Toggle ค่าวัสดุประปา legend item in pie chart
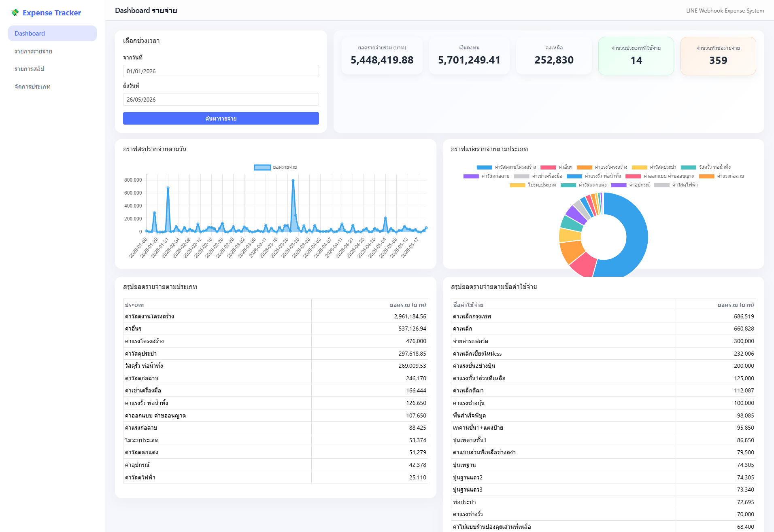The width and height of the screenshot is (774, 532). click(654, 167)
